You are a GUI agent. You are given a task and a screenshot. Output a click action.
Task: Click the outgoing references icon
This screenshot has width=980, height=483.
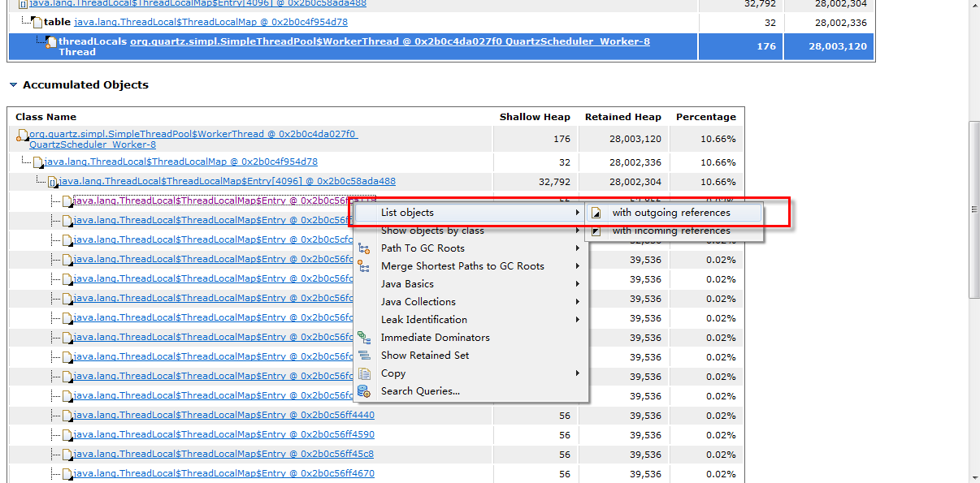coord(596,213)
